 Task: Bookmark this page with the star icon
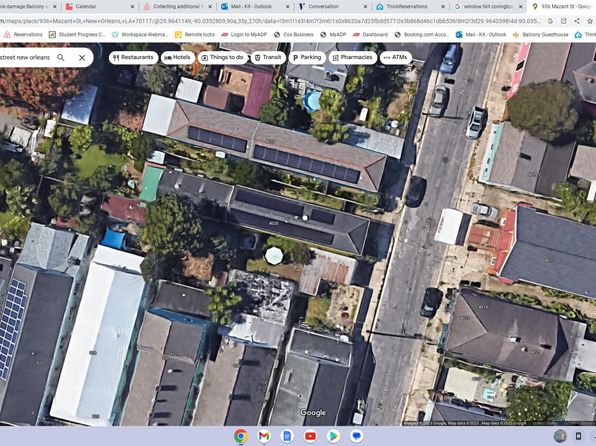[x=590, y=21]
